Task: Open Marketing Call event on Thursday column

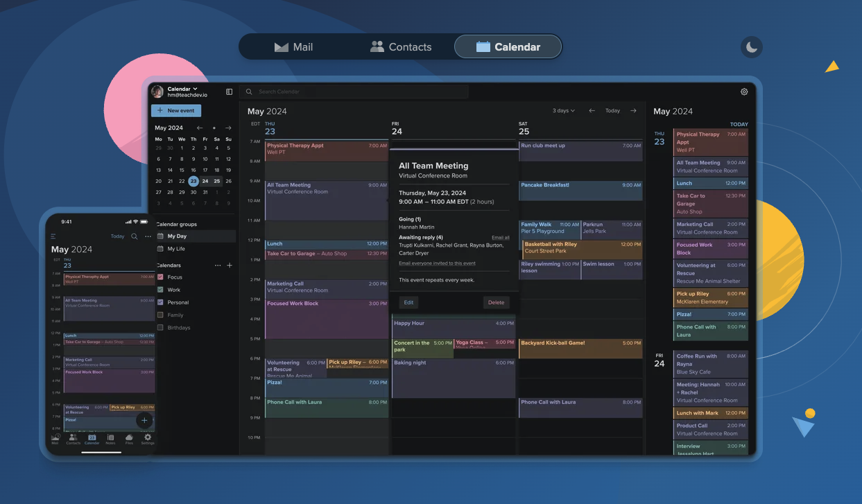Action: coord(327,288)
